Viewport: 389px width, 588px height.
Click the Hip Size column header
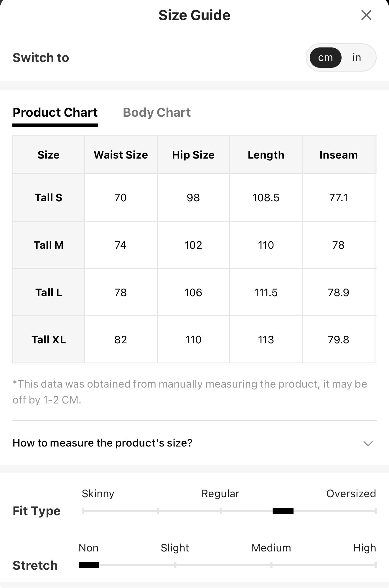(x=193, y=155)
